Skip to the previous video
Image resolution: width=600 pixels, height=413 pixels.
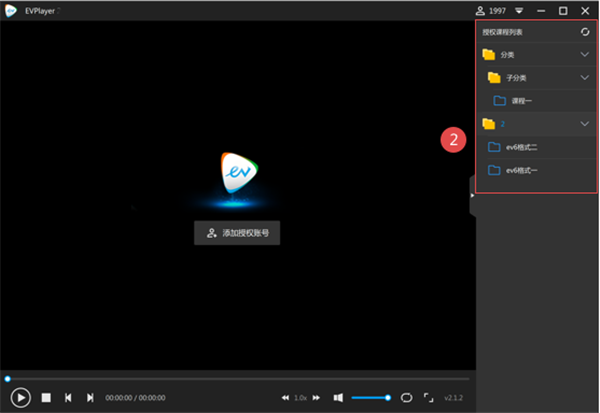tap(68, 398)
